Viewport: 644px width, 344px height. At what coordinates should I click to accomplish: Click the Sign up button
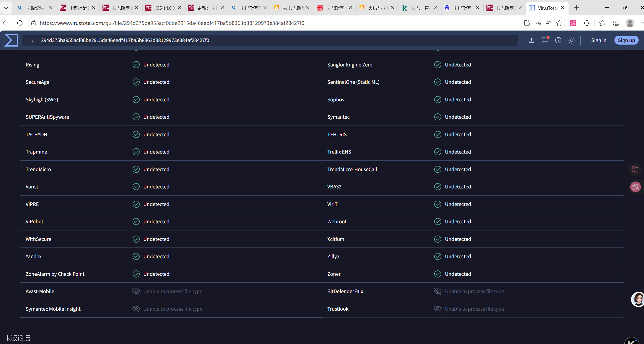pyautogui.click(x=626, y=40)
